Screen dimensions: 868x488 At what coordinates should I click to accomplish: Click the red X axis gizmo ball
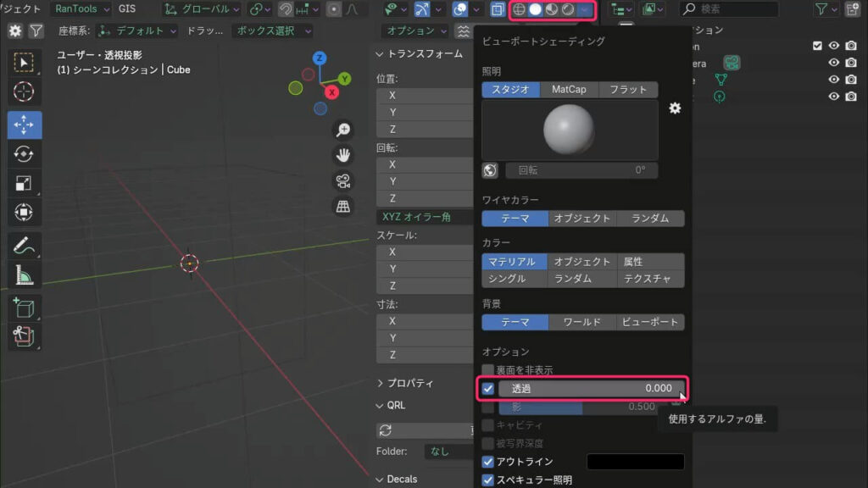[331, 92]
